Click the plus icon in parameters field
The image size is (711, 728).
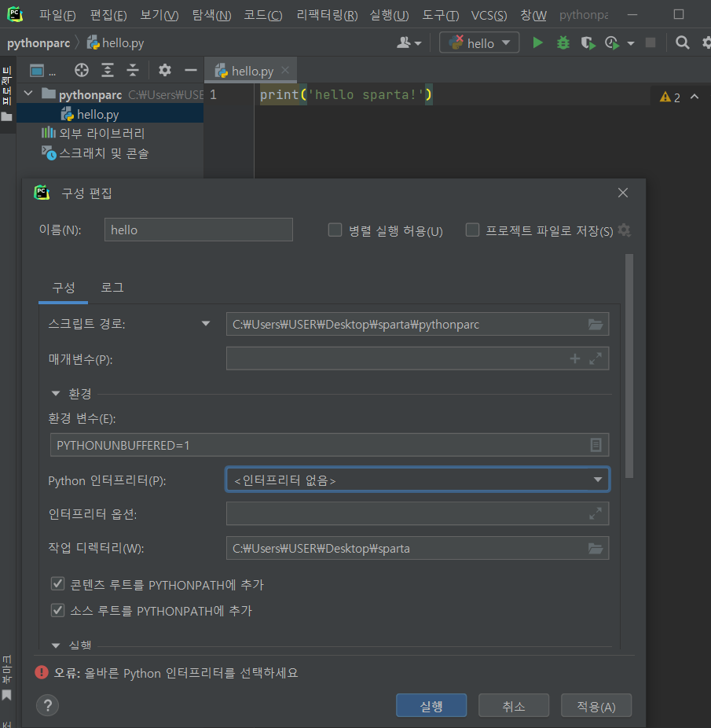(x=575, y=358)
